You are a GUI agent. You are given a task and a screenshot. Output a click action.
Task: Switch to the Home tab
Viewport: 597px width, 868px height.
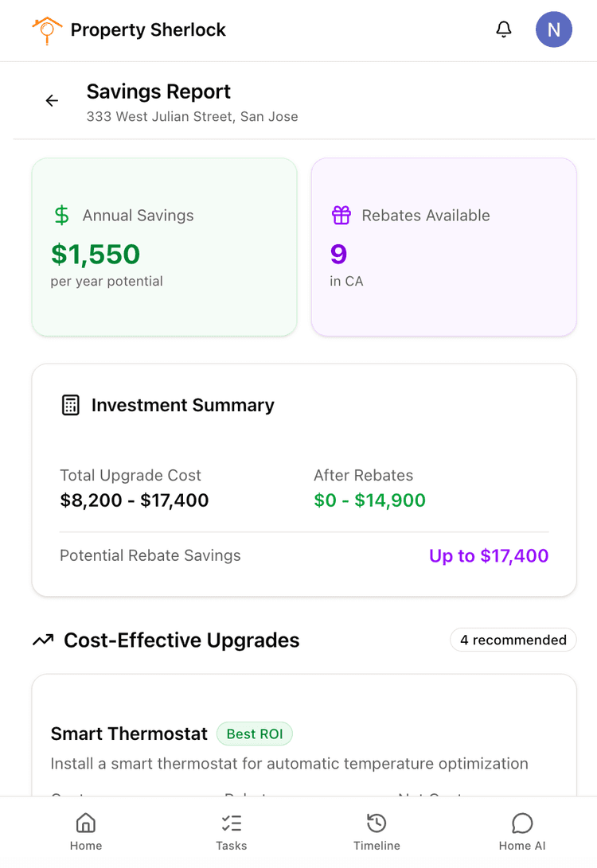(x=86, y=831)
